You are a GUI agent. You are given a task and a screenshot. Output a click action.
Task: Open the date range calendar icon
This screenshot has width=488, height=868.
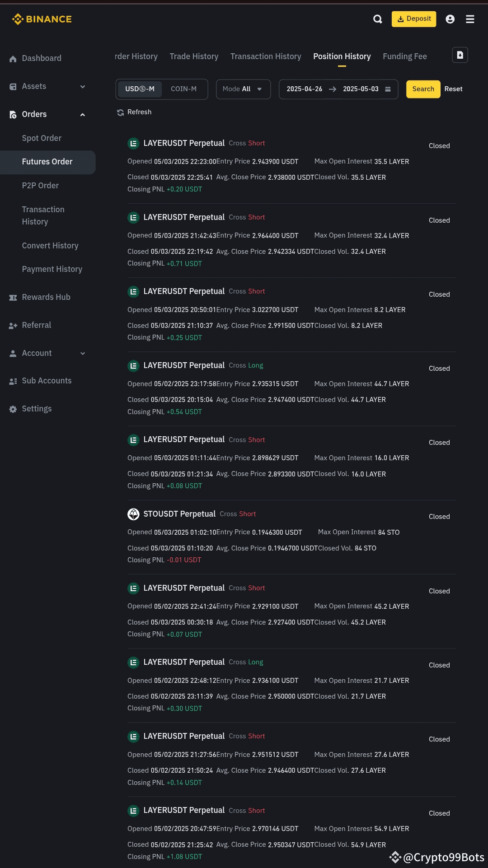pyautogui.click(x=388, y=89)
